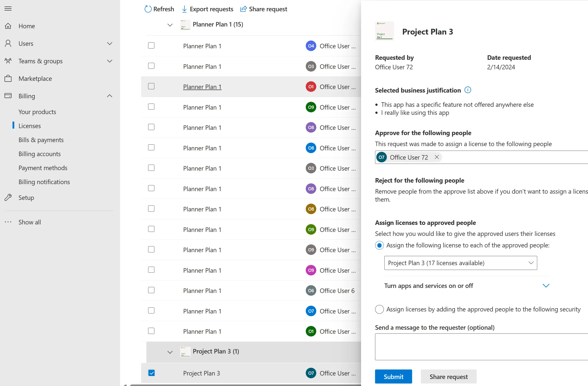Check the checkbox for the pink O9 row
588x386 pixels.
[151, 270]
